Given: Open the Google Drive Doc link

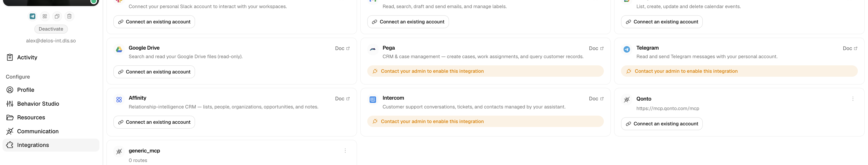Looking at the screenshot, I should (x=342, y=48).
